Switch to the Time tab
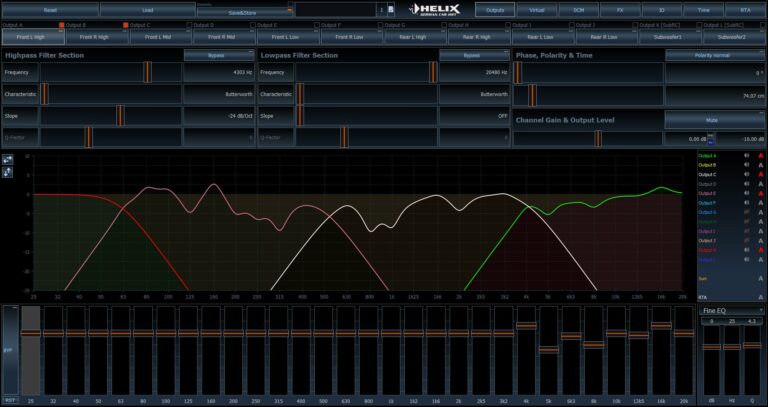 (703, 10)
